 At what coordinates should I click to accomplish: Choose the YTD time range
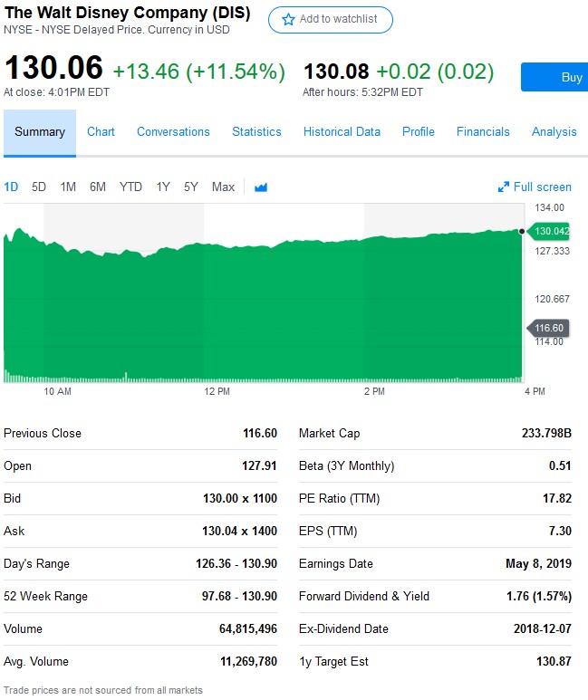point(130,187)
